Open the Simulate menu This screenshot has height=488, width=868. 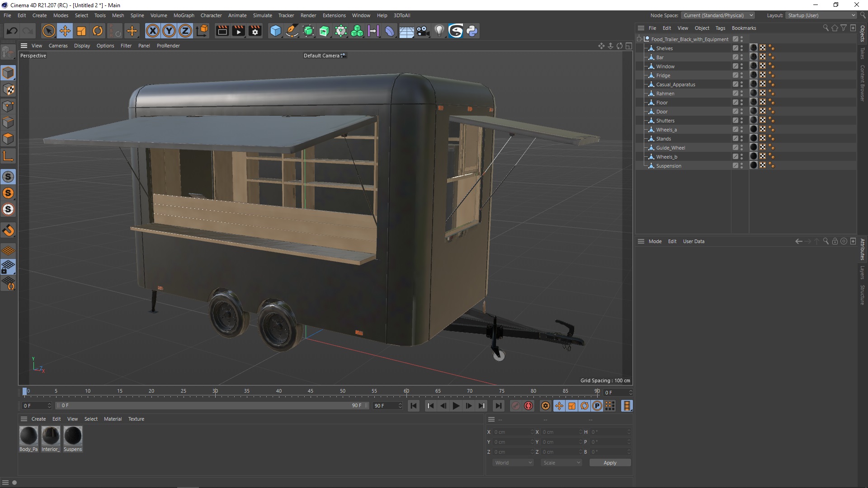pos(262,15)
